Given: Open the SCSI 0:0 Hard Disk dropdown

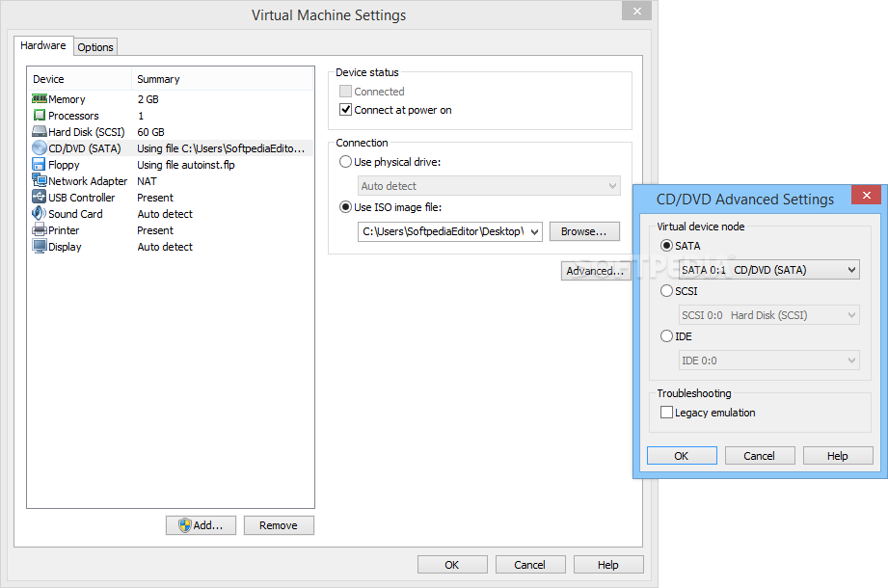Looking at the screenshot, I should tap(769, 315).
